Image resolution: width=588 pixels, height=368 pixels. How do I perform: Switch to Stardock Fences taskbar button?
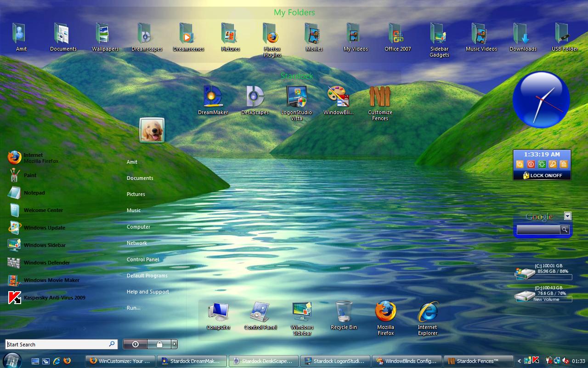478,361
